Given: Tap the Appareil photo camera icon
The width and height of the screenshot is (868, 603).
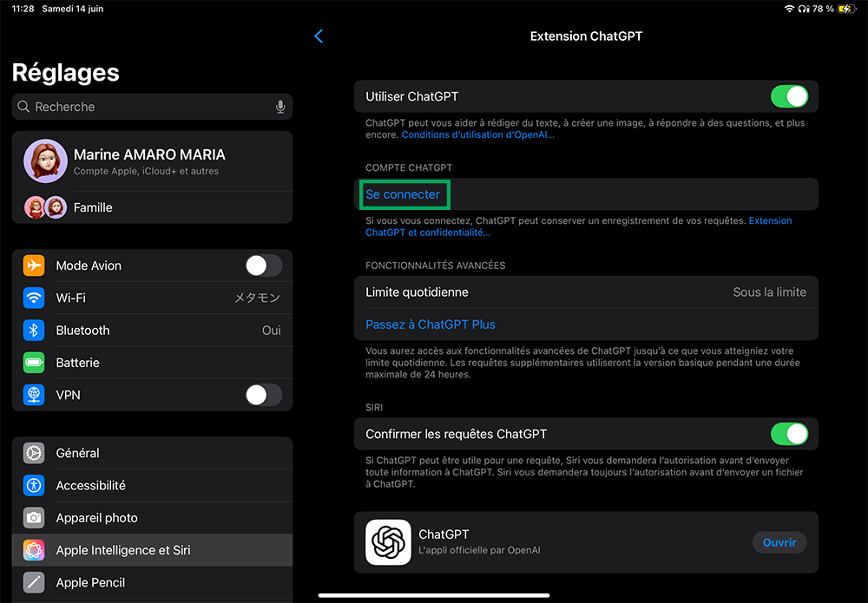Looking at the screenshot, I should tap(34, 518).
